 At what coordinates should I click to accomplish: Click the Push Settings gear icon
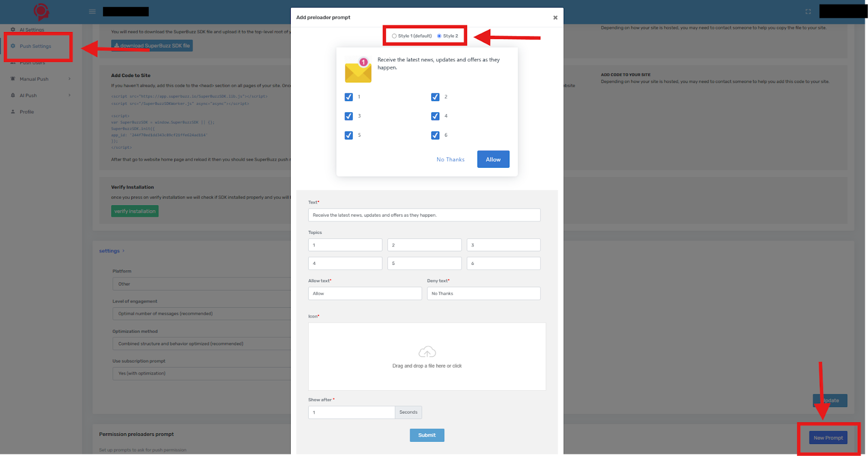tap(13, 46)
